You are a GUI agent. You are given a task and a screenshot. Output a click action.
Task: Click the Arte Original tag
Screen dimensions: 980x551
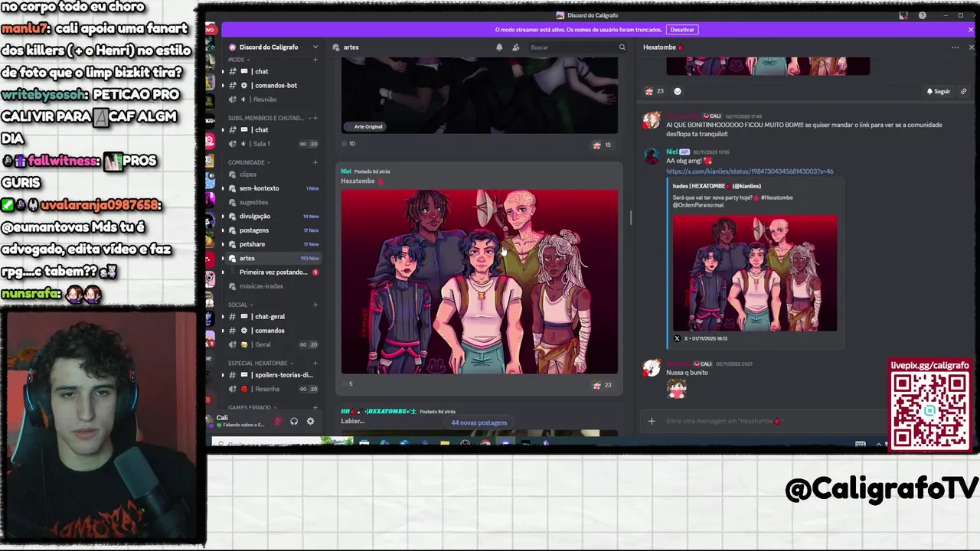(x=364, y=126)
